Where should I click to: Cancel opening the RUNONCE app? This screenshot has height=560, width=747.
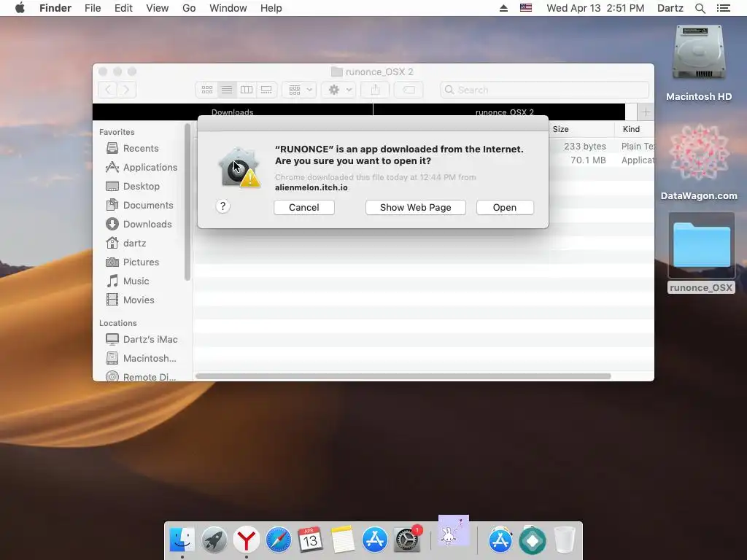[304, 207]
